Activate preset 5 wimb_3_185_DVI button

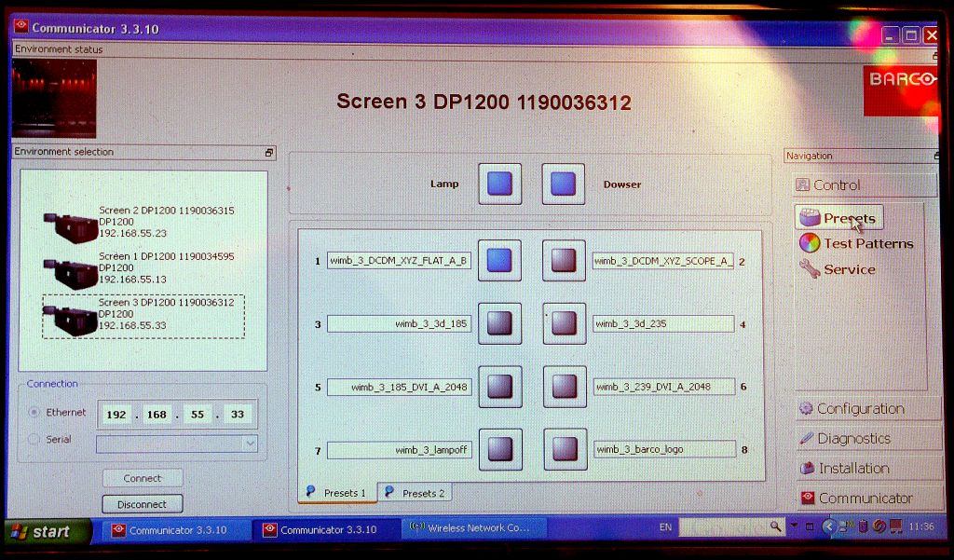499,386
